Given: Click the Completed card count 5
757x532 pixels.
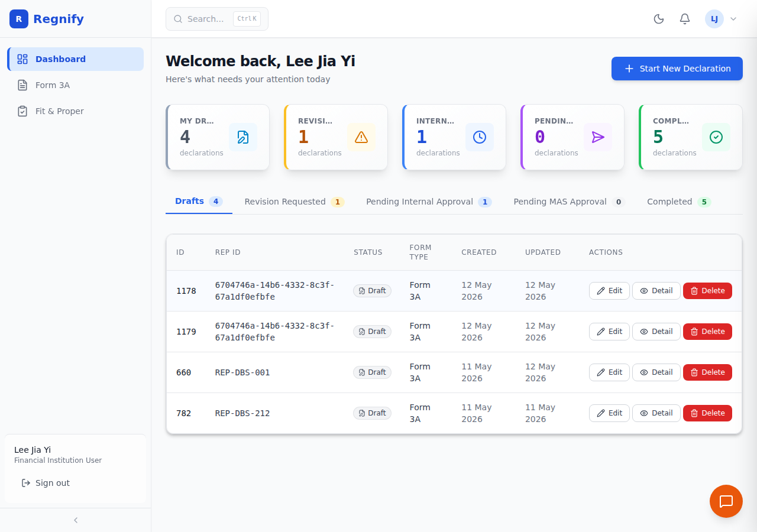Looking at the screenshot, I should [658, 137].
